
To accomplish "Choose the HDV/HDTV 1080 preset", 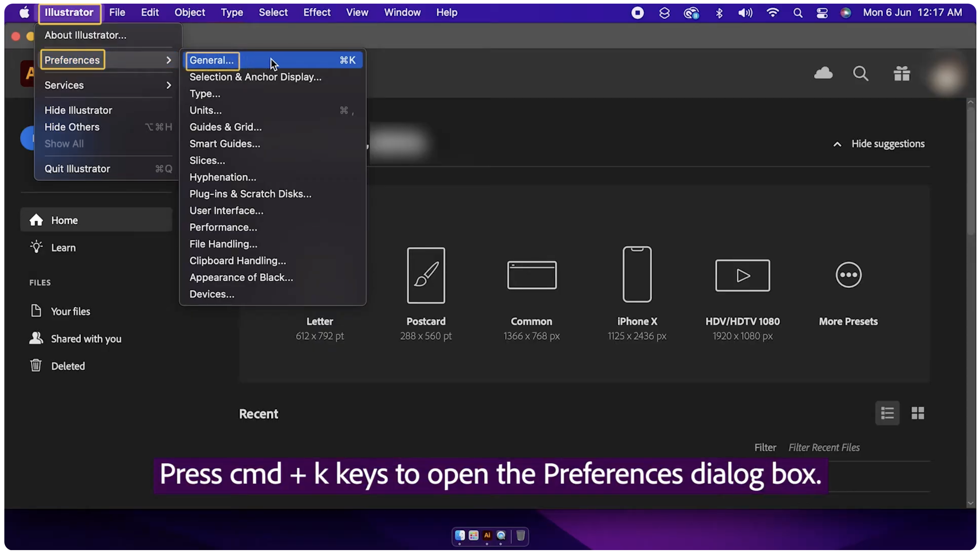I will tap(742, 275).
